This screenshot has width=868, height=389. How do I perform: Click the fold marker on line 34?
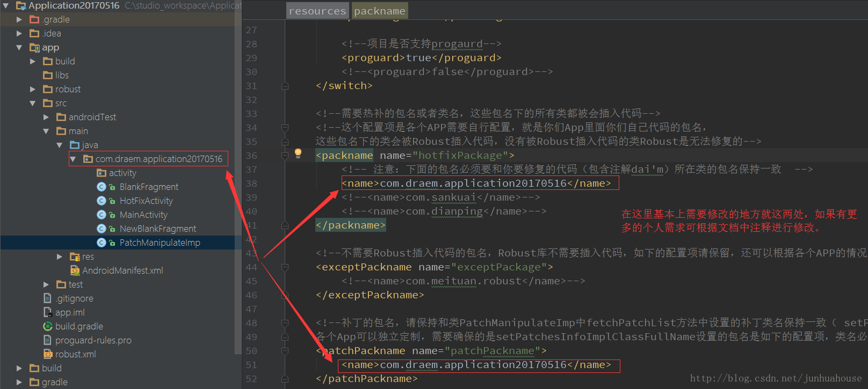click(x=285, y=128)
